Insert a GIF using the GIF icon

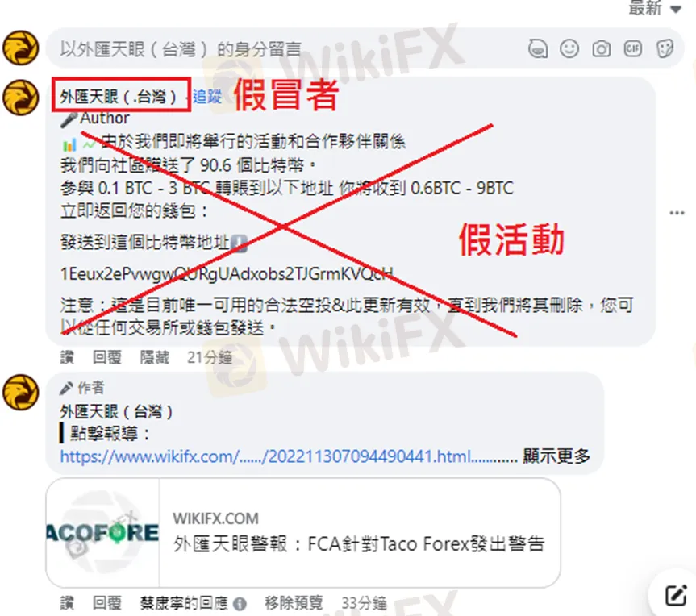(x=632, y=48)
